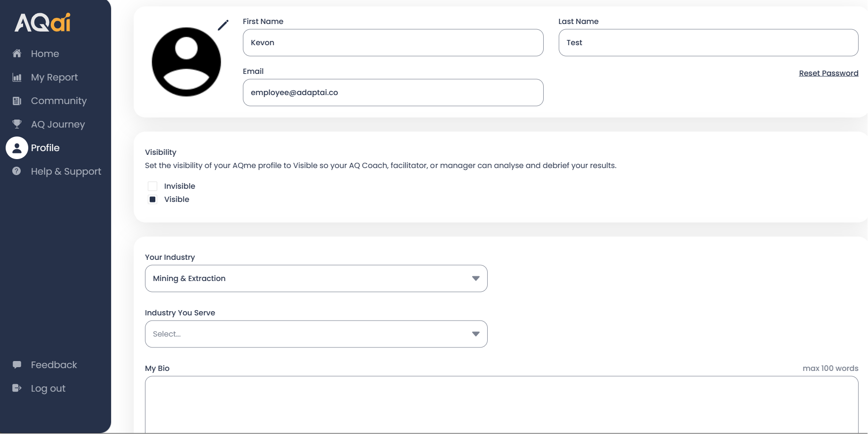
Task: Click the 'Visibility' heading text
Action: point(161,153)
